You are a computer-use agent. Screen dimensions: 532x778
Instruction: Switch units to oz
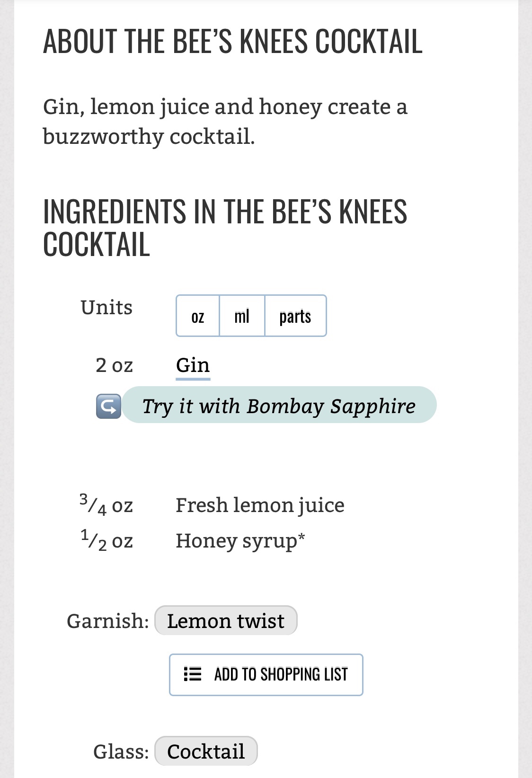click(x=198, y=316)
